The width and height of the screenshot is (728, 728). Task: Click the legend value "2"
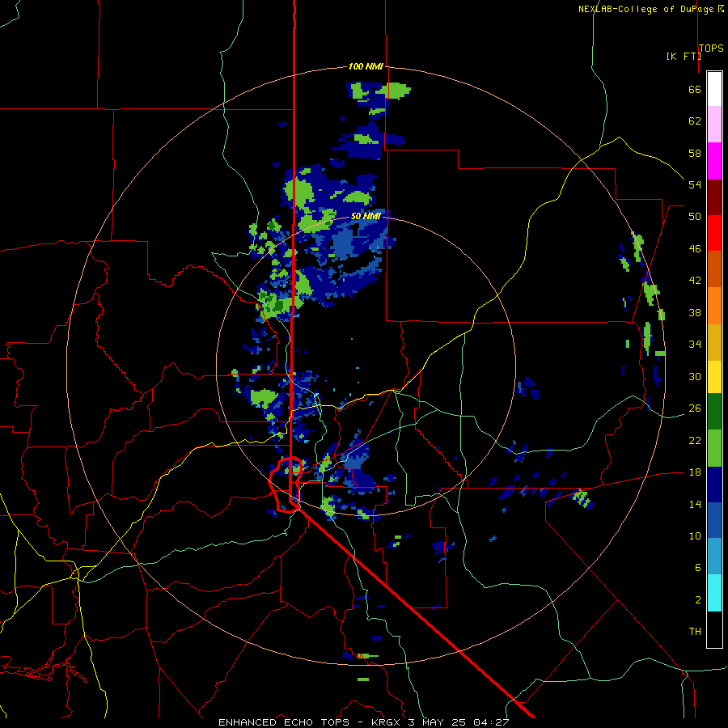[697, 600]
